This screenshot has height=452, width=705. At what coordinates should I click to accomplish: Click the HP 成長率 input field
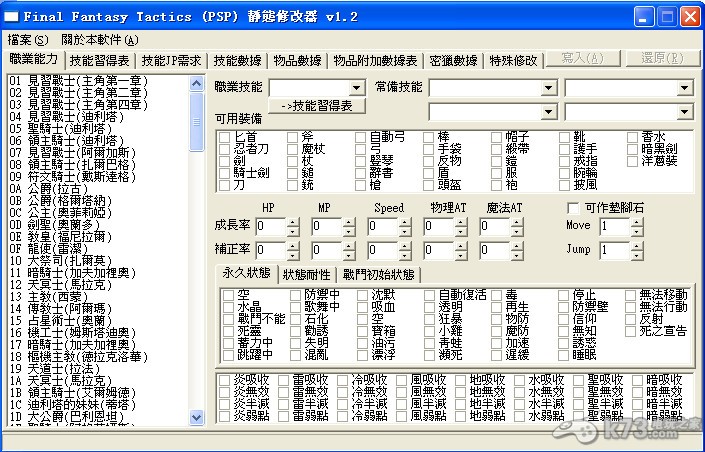coord(271,226)
